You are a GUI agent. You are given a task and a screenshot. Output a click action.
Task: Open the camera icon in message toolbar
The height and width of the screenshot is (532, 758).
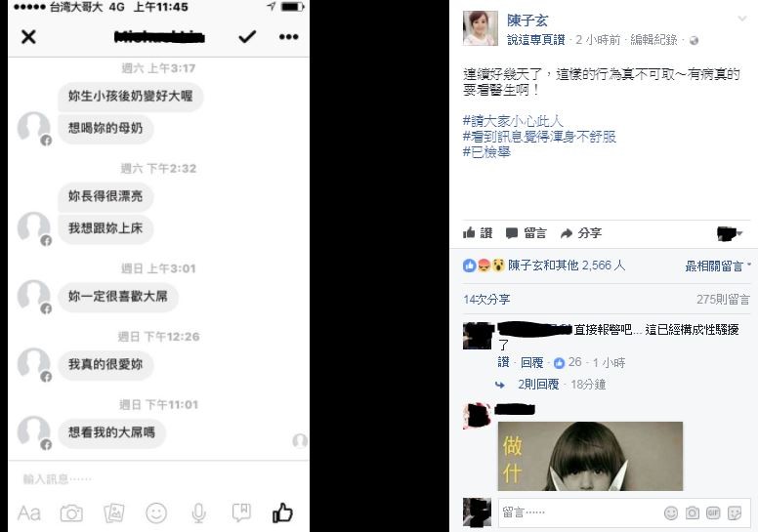click(x=71, y=513)
